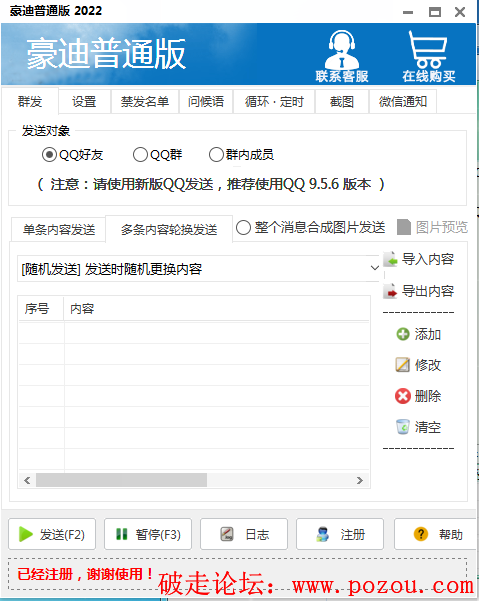Switch to the 群发 tab
This screenshot has height=601, width=479.
(x=30, y=102)
